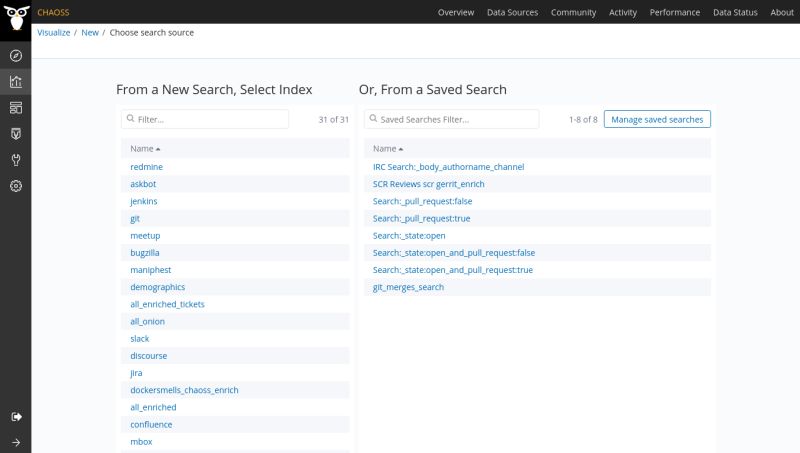
Task: Select the git index
Action: coord(135,218)
